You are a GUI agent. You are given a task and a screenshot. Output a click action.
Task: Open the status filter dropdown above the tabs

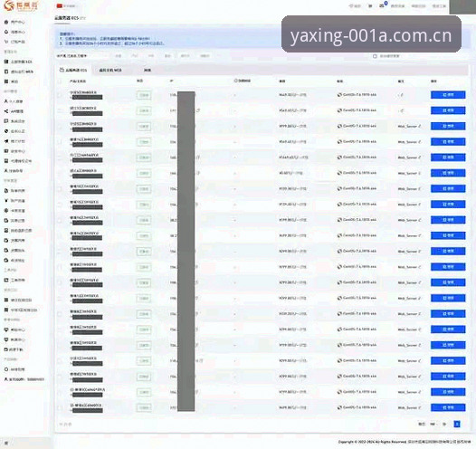[81, 56]
